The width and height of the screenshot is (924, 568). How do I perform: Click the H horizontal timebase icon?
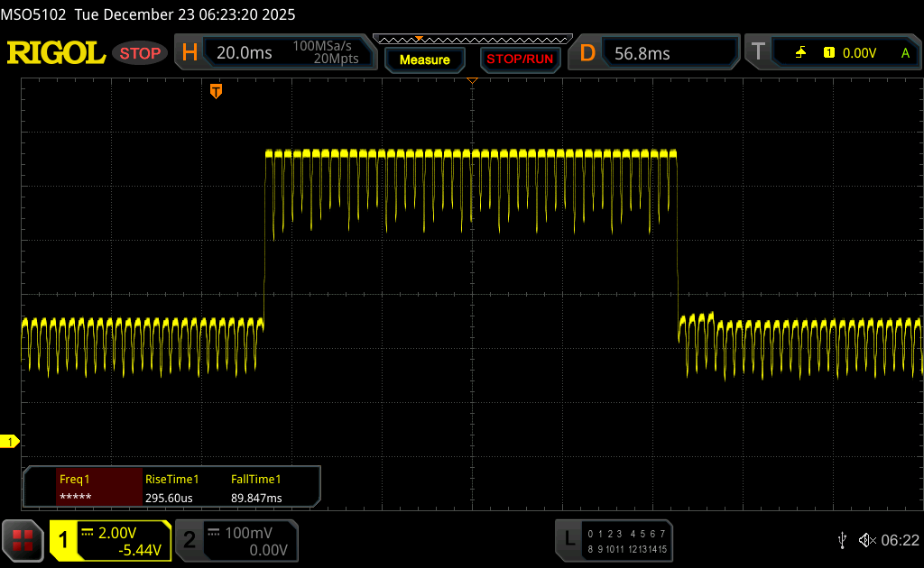coord(189,53)
